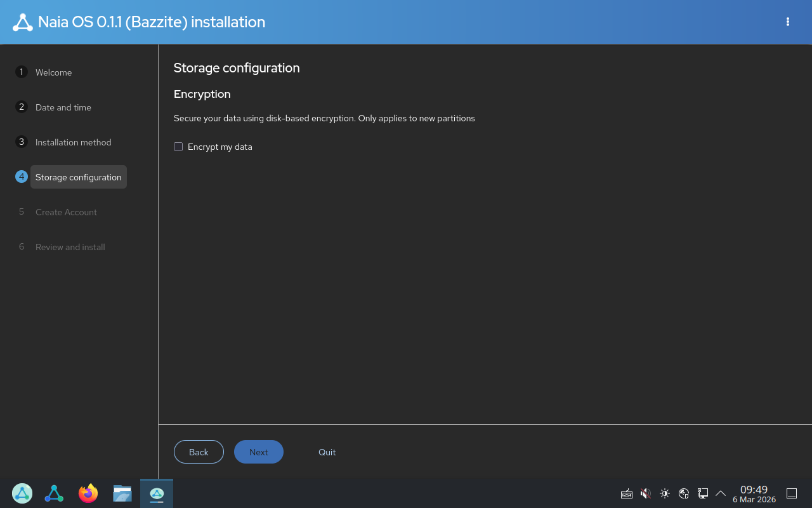Screen dimensions: 812x508
Task: Click the Naia logo in the installer title bar
Action: coord(23,21)
